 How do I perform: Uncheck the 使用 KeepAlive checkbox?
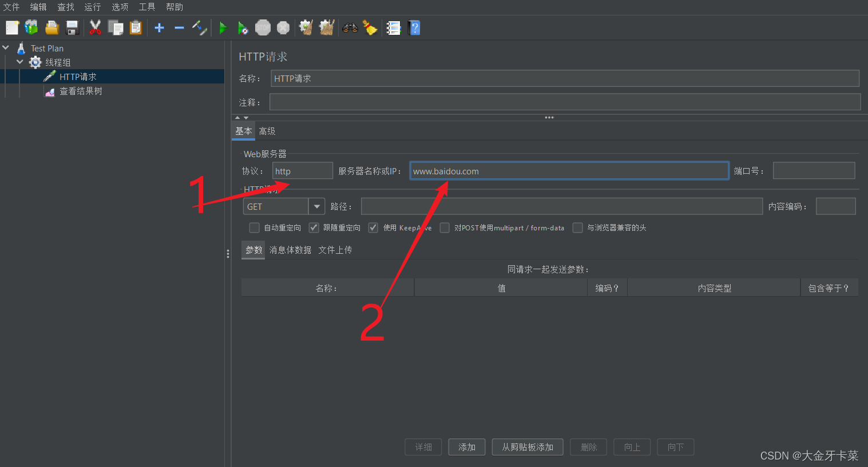coord(373,227)
